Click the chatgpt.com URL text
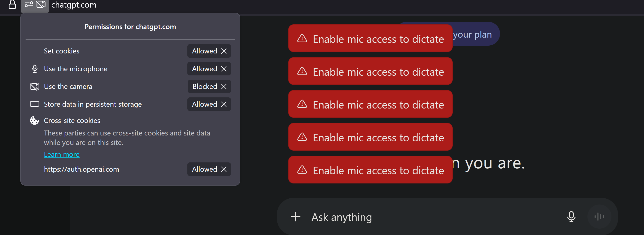The image size is (644, 235). pos(74,5)
